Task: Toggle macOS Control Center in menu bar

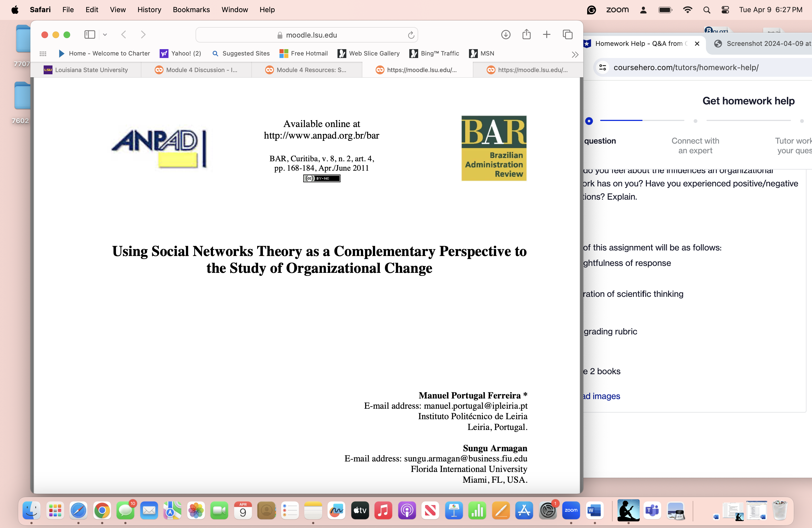Action: 725,10
